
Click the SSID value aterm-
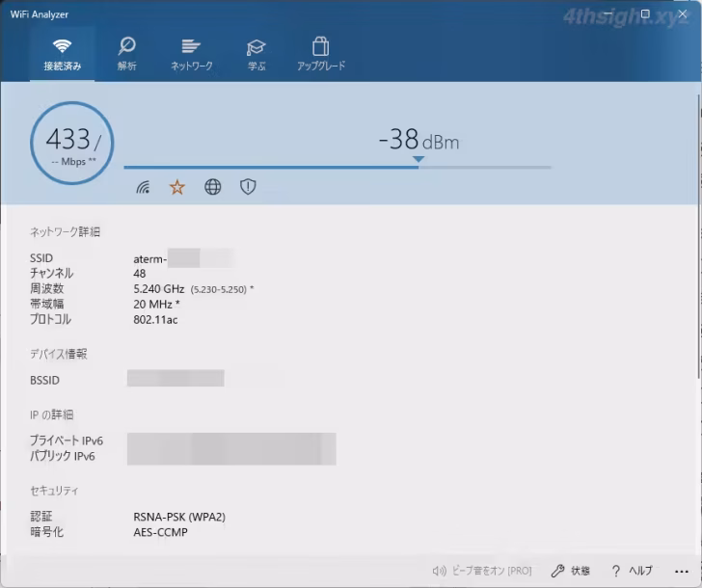tap(150, 259)
